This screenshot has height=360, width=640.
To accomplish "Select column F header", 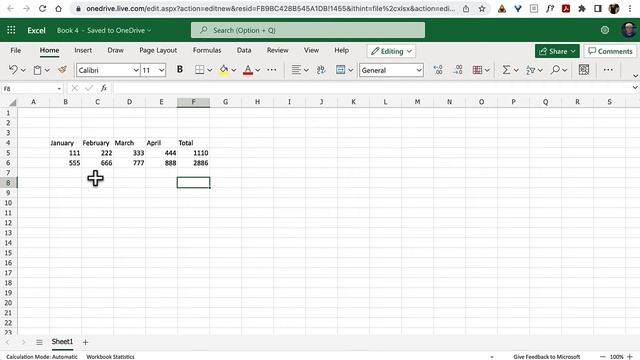I will pos(193,102).
